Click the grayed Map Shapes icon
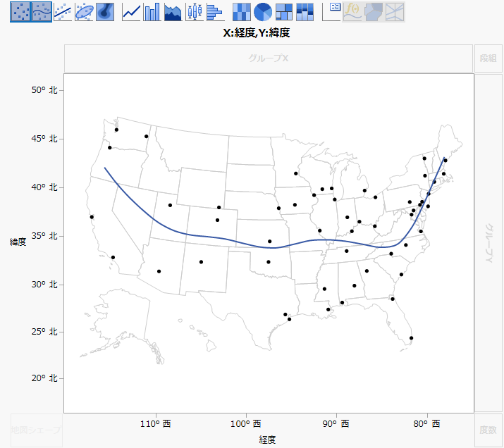The image size is (504, 448). [374, 12]
